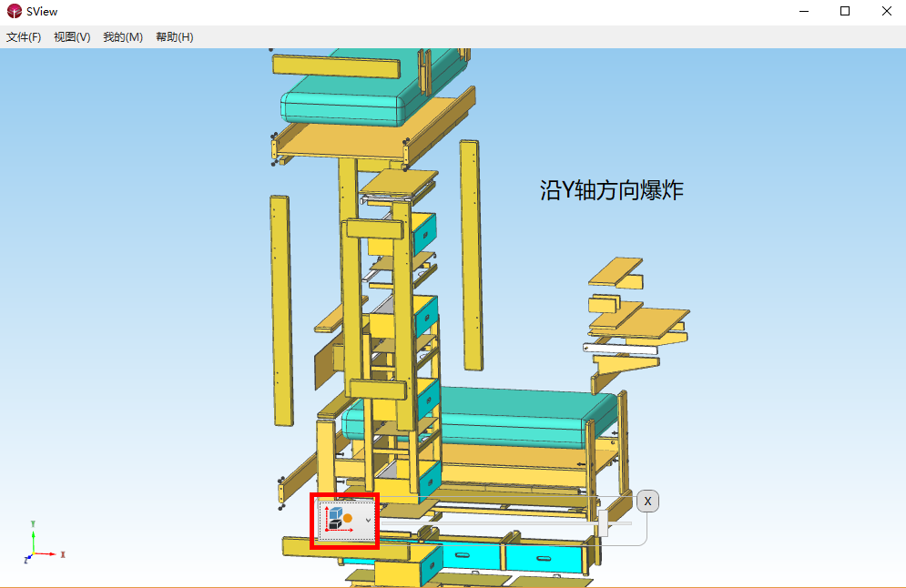906x588 pixels.
Task: Click the explosion distance slider handle
Action: click(x=603, y=522)
